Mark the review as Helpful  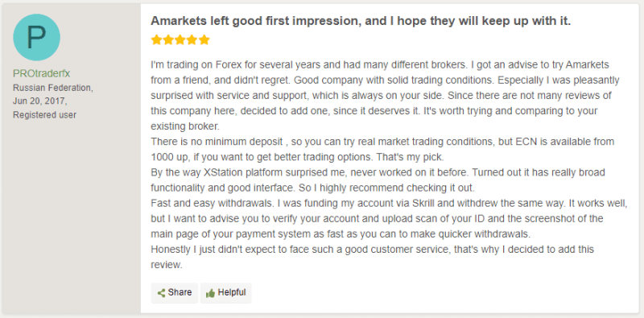[226, 293]
